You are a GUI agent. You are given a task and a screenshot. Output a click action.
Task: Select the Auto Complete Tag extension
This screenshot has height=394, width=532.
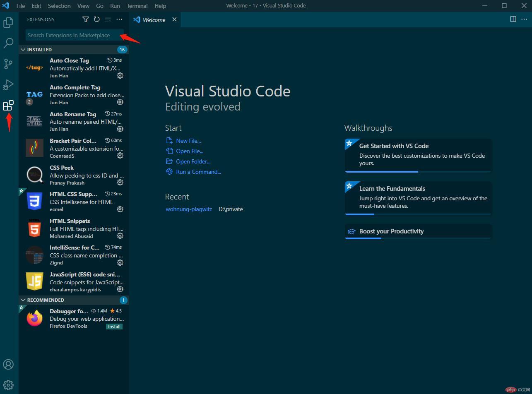(x=74, y=95)
